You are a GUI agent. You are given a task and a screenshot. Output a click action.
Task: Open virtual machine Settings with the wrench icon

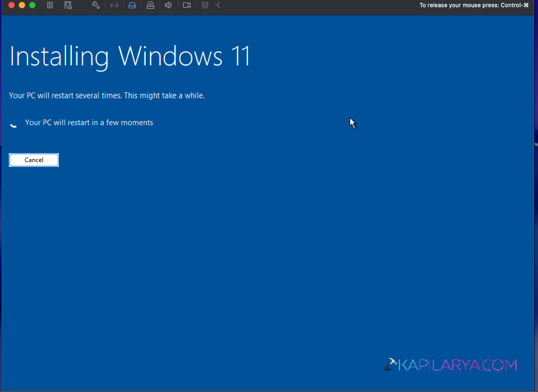(95, 5)
